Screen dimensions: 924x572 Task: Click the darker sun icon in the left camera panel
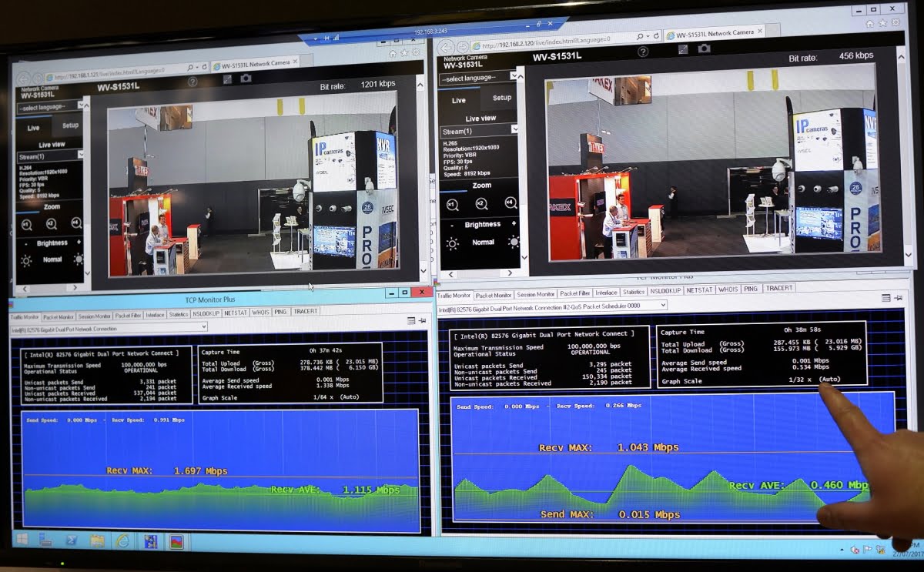pyautogui.click(x=26, y=260)
